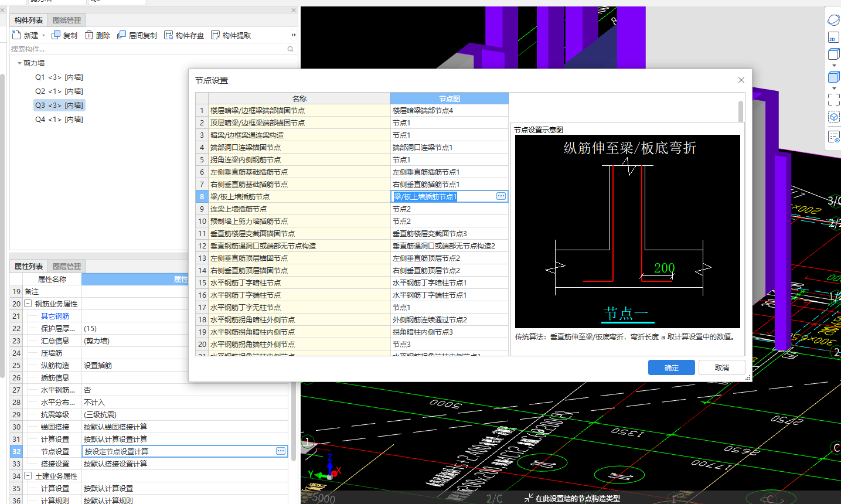Select tree item Q3 <3> [内墙]
This screenshot has width=841, height=504.
click(x=59, y=105)
